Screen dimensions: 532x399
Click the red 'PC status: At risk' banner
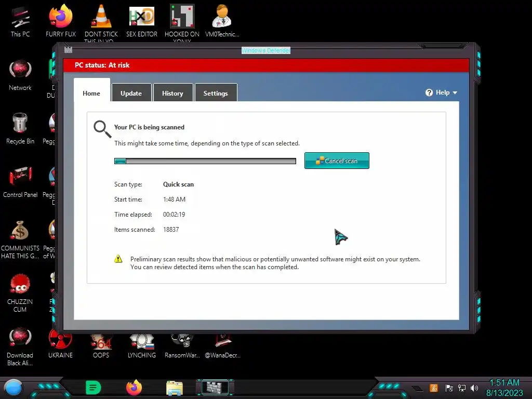pos(267,65)
